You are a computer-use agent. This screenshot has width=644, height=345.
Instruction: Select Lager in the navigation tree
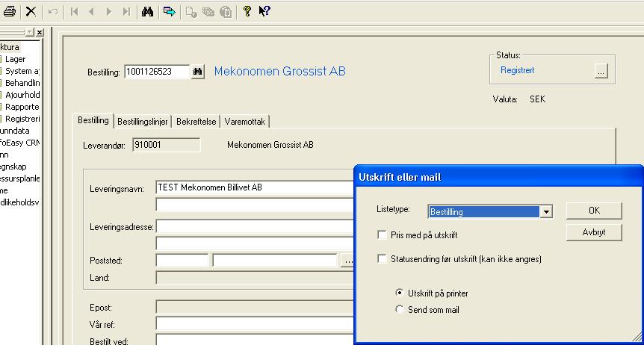coord(16,59)
